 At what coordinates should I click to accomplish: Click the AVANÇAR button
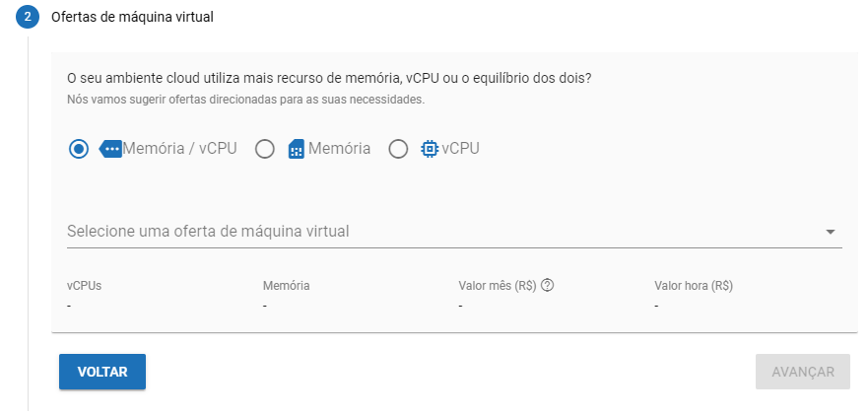tap(803, 372)
